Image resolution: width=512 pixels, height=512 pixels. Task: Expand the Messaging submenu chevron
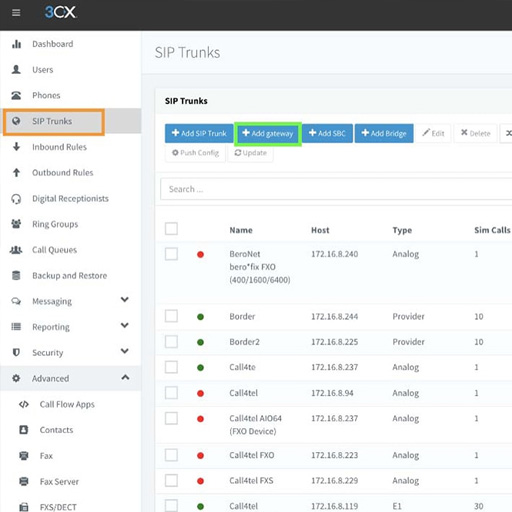125,299
